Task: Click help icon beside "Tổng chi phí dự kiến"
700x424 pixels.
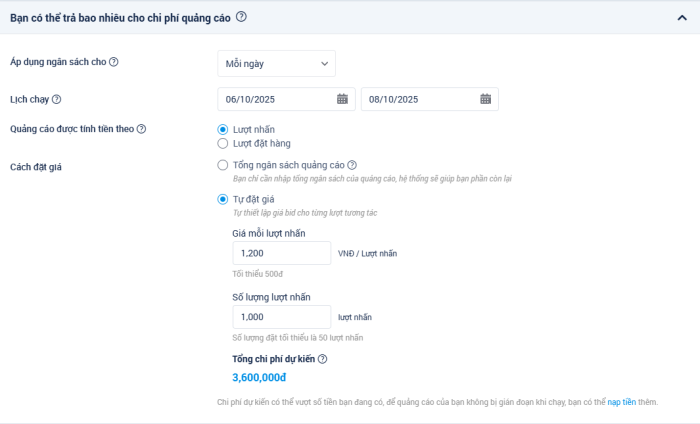Action: tap(323, 359)
